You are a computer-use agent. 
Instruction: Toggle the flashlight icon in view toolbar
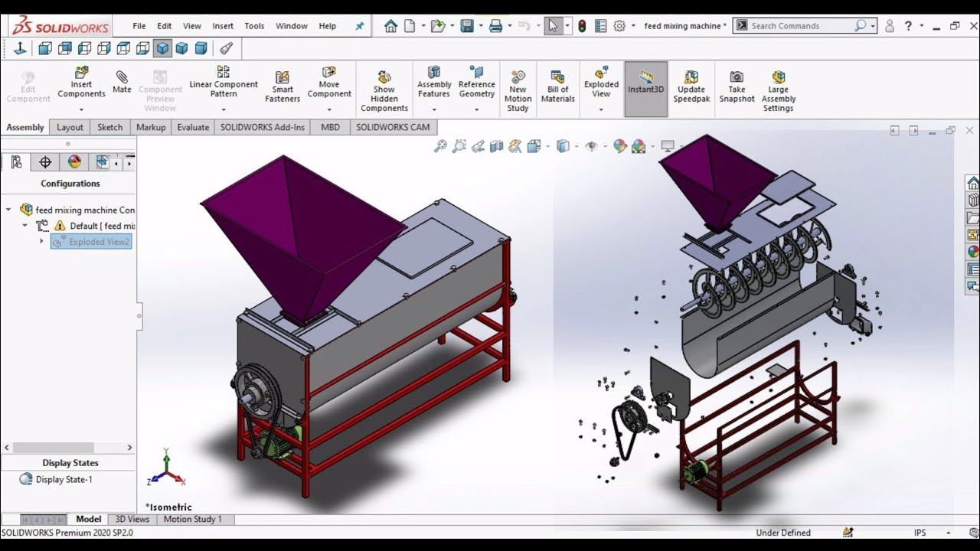point(226,48)
